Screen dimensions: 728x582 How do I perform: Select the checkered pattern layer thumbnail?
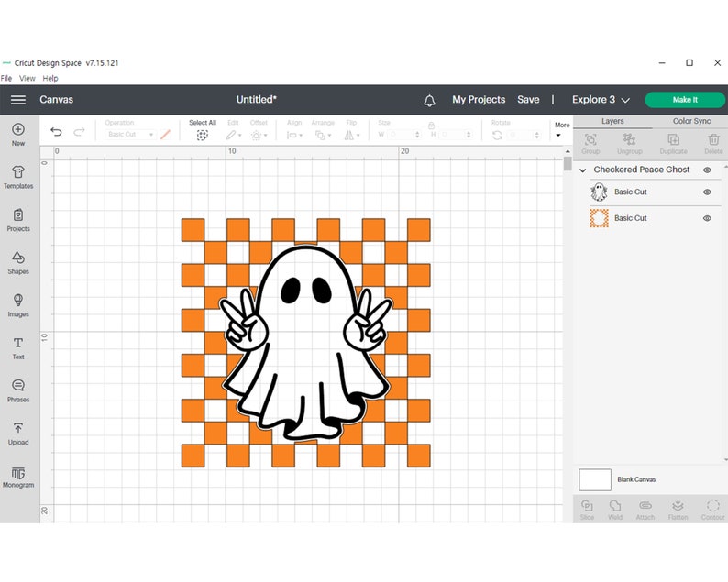pyautogui.click(x=599, y=218)
